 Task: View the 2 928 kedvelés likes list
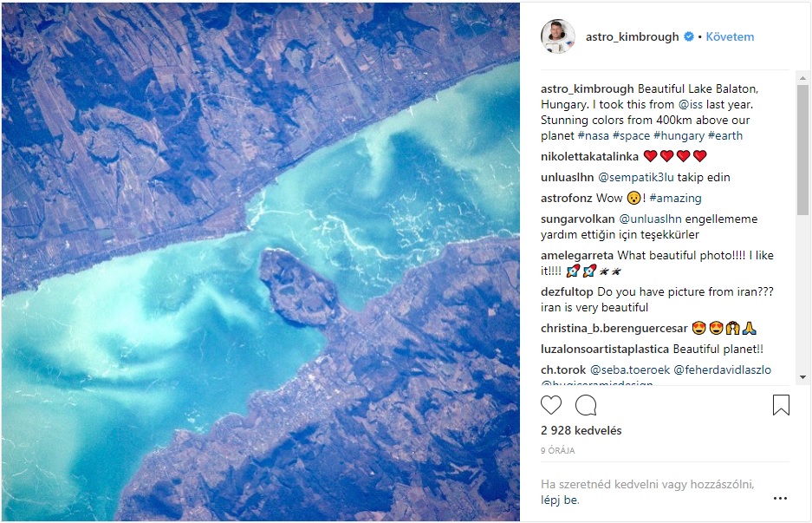coord(581,430)
